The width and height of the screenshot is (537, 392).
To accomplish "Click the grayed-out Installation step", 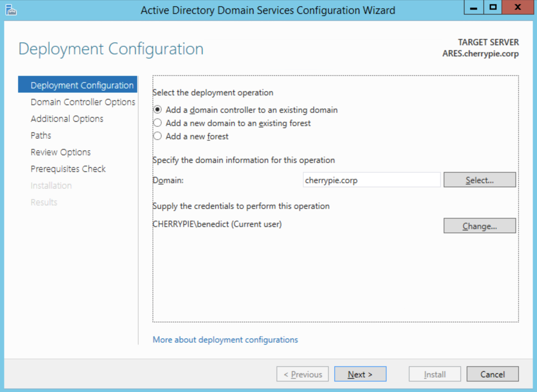I will tap(51, 185).
